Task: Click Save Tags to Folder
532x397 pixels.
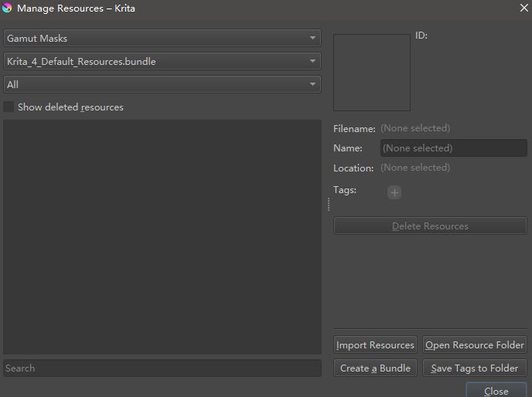Action: pyautogui.click(x=475, y=368)
